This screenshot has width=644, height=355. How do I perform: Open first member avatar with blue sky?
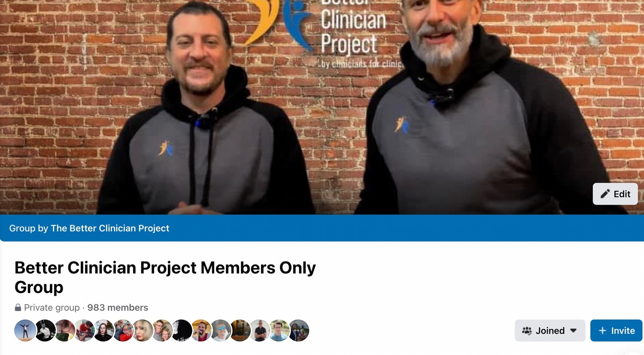(25, 331)
